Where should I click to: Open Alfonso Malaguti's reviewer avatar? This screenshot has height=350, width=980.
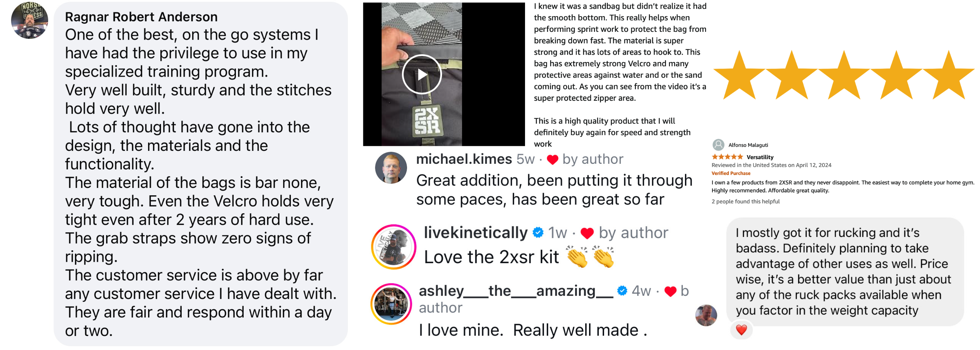click(x=718, y=145)
